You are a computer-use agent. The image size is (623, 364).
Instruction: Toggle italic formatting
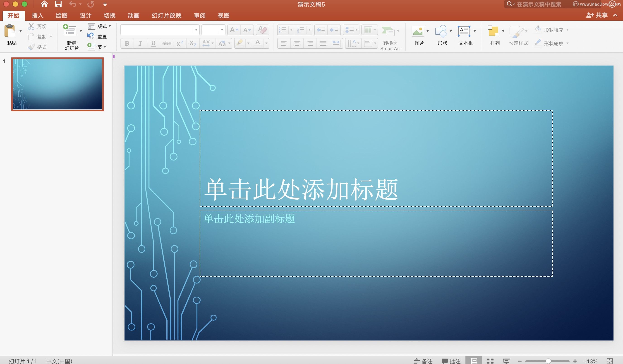140,43
